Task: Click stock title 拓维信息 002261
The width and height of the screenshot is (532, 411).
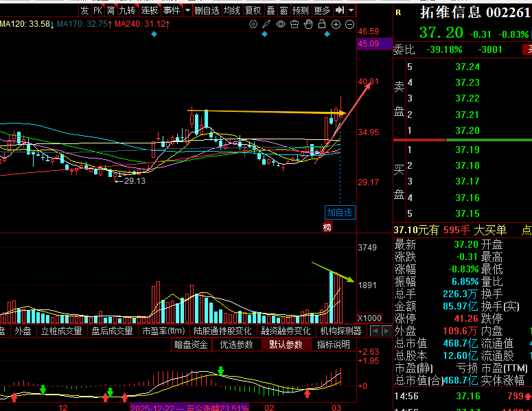Action: (474, 12)
